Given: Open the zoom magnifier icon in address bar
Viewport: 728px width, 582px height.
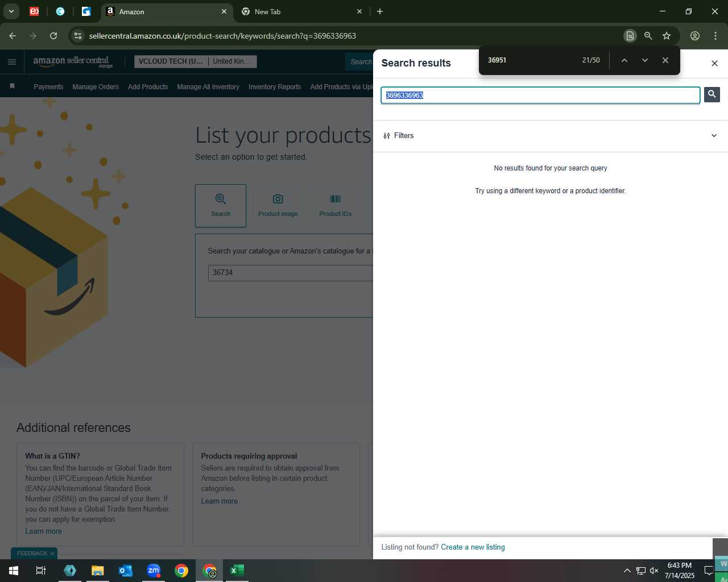Looking at the screenshot, I should click(648, 36).
